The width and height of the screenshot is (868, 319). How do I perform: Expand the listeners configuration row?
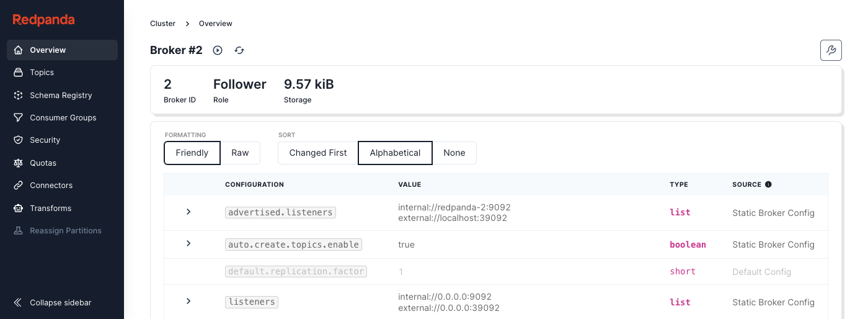click(x=188, y=302)
